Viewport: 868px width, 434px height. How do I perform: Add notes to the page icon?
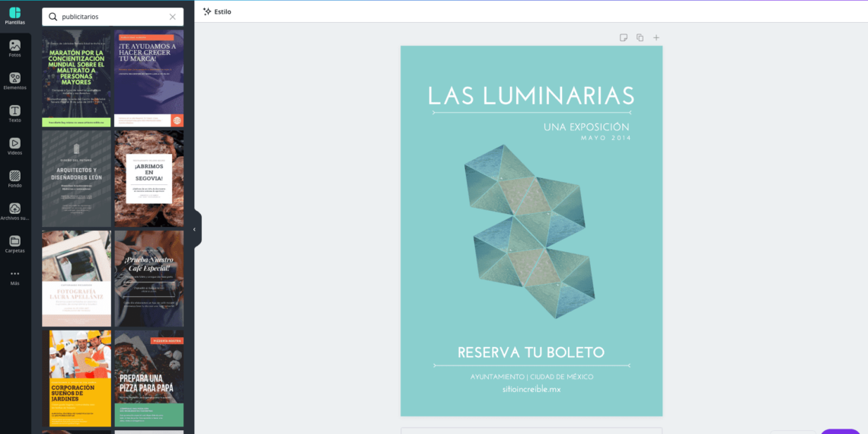624,37
